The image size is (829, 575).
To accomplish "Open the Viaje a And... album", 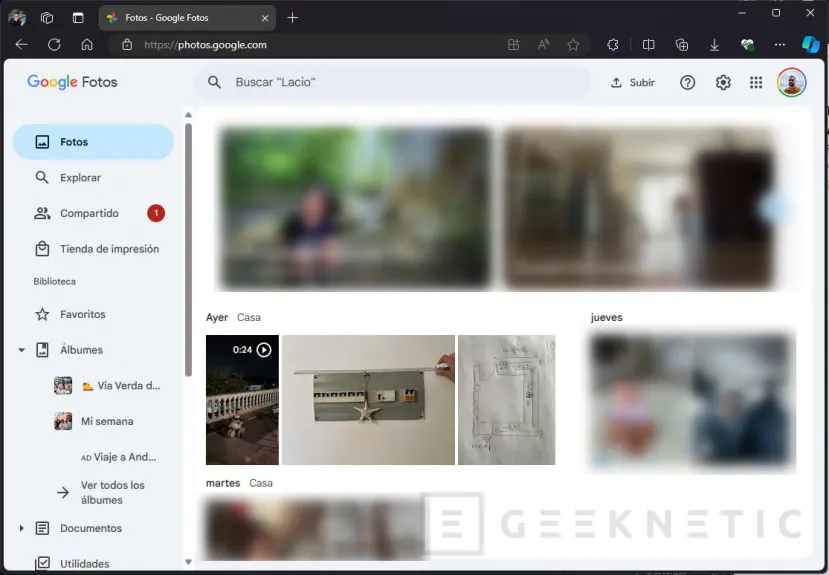I will [118, 457].
